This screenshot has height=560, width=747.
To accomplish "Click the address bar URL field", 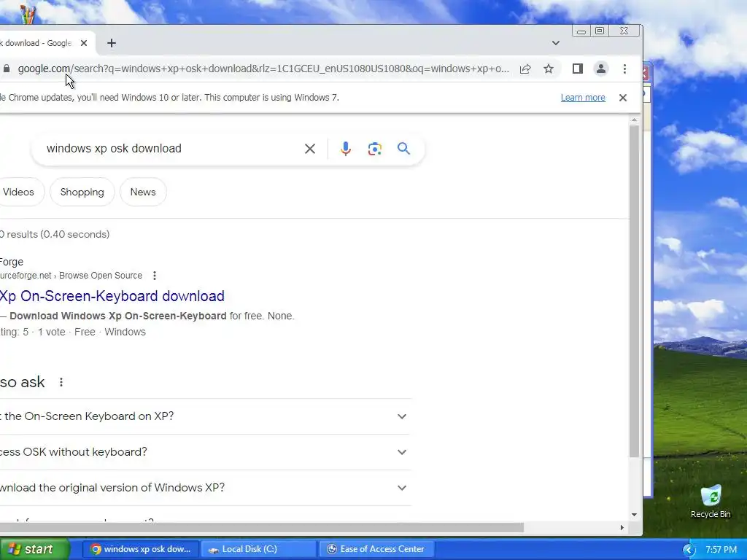I will [263, 69].
